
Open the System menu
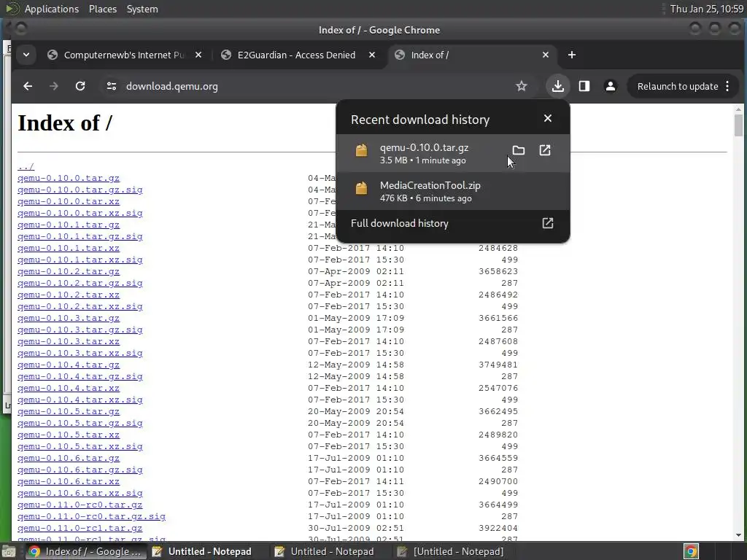(x=142, y=9)
